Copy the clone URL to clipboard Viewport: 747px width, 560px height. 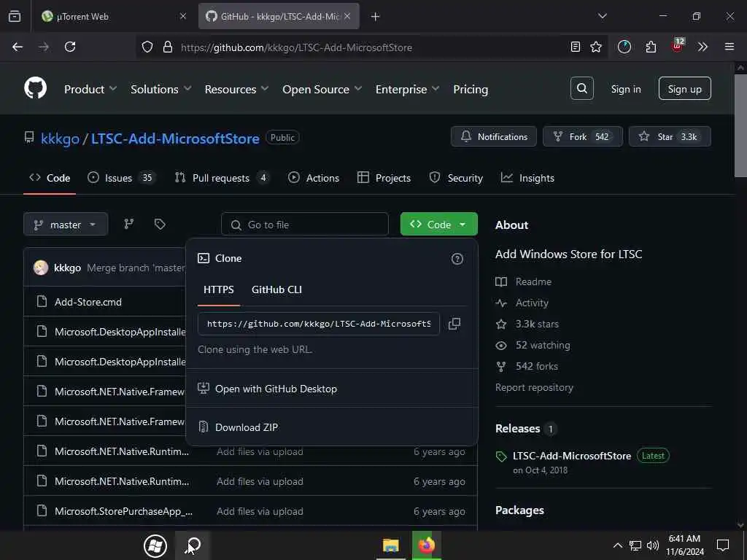454,324
